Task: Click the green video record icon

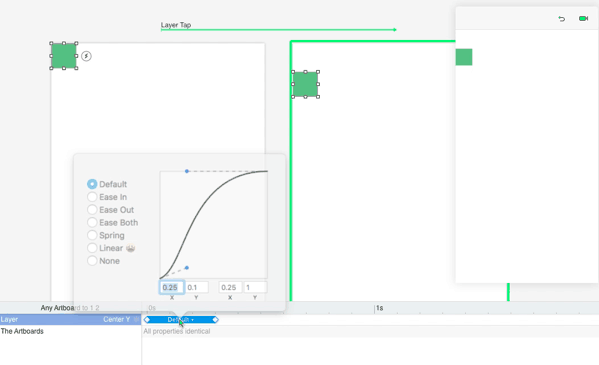Action: (583, 18)
